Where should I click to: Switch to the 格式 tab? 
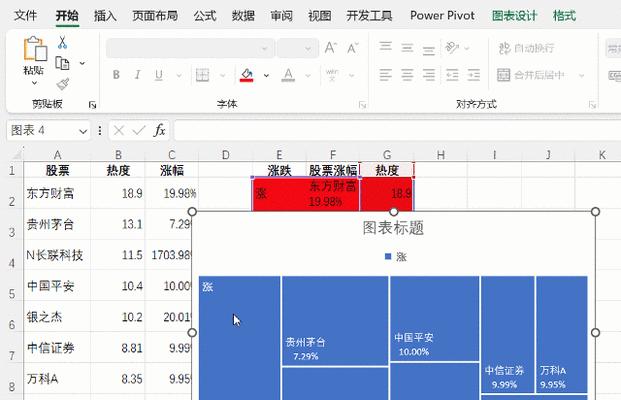(564, 16)
